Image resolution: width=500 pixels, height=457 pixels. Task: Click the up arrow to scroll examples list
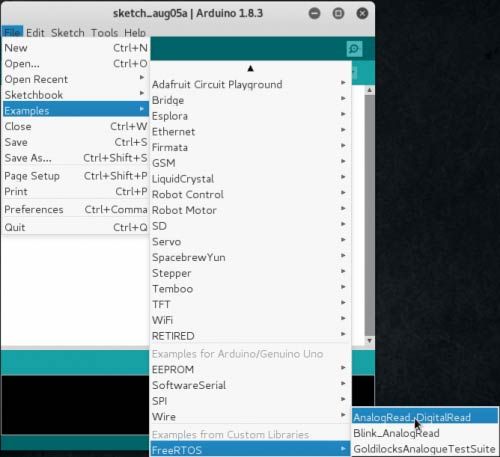251,69
